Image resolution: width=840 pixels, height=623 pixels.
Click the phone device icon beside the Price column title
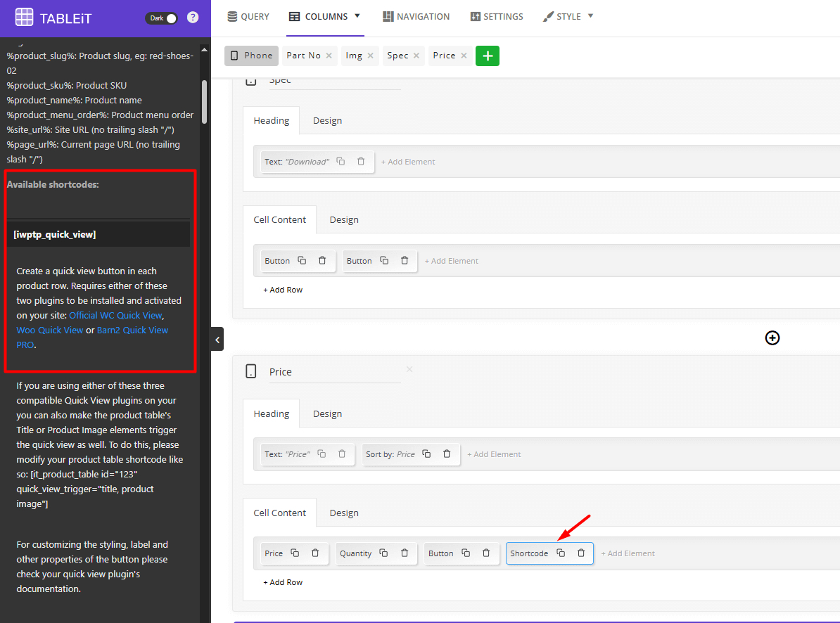[x=251, y=372]
